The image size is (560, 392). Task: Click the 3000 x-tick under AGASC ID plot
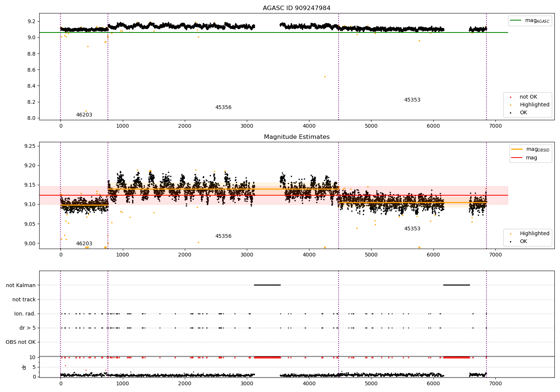pos(247,126)
